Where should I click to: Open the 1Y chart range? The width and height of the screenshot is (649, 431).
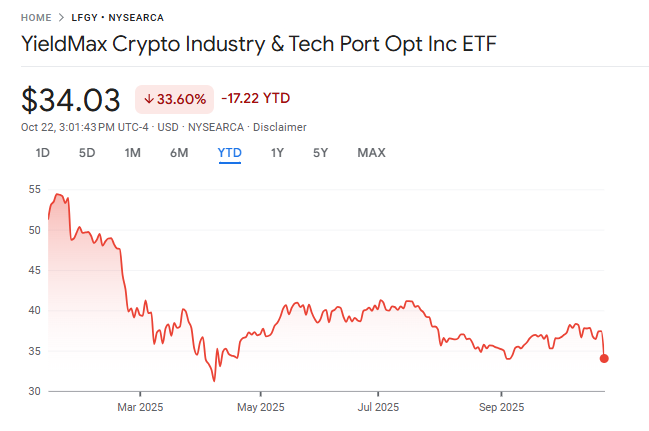pyautogui.click(x=277, y=153)
